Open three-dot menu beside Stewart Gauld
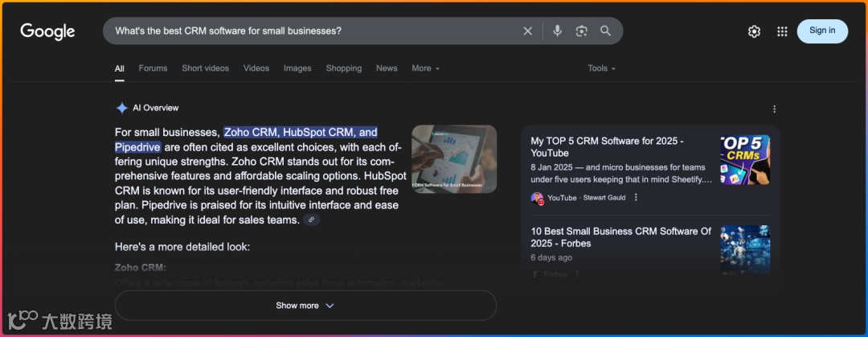Image resolution: width=868 pixels, height=337 pixels. [636, 197]
